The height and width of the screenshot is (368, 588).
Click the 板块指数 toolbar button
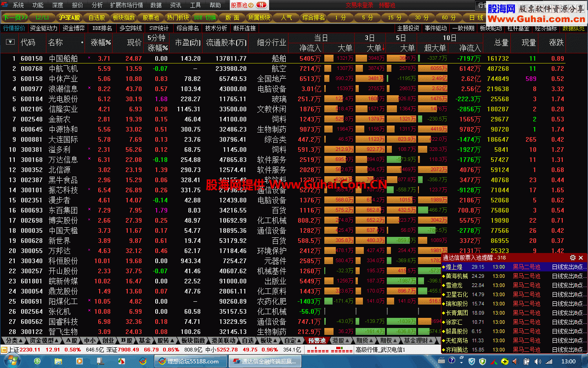(124, 17)
